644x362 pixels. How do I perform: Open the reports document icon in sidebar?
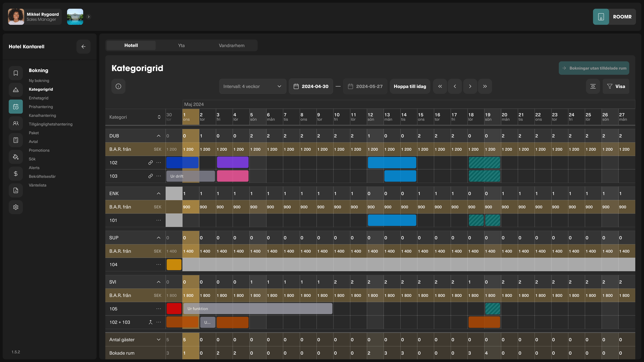15,190
